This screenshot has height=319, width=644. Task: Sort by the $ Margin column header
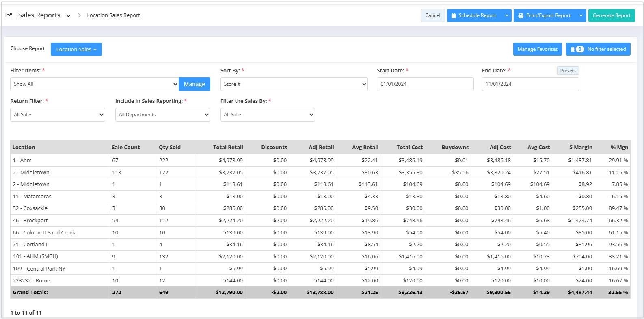(x=581, y=147)
